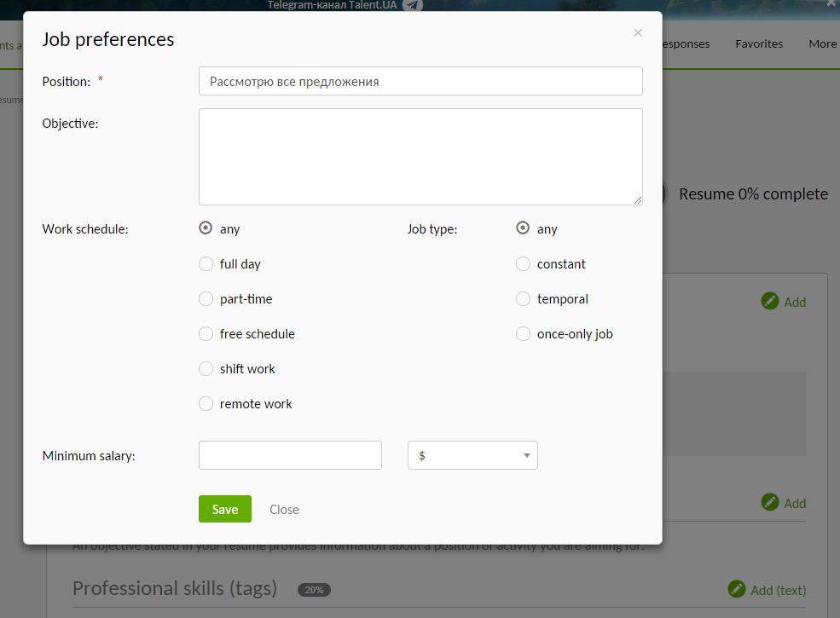The height and width of the screenshot is (618, 840).
Task: Click the Telegram-канал Talent.UA banner link
Action: (332, 5)
